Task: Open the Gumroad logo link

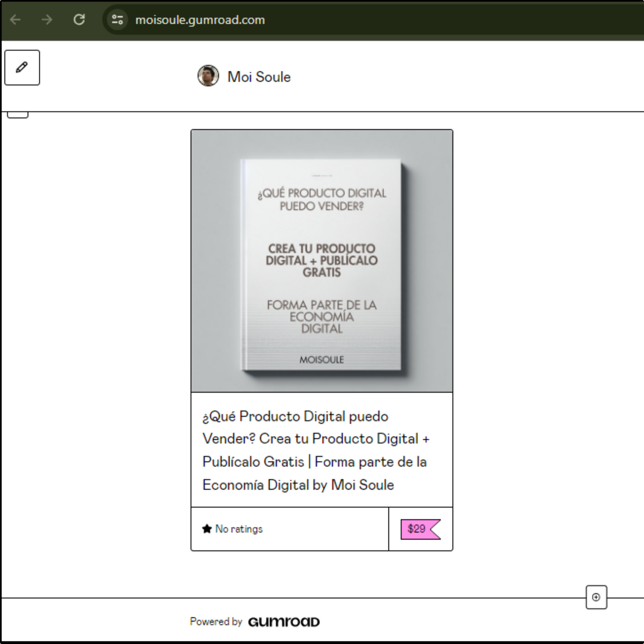Action: tap(284, 622)
